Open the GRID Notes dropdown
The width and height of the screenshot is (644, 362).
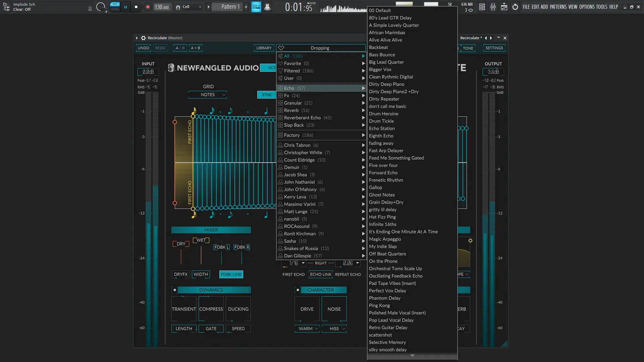click(x=208, y=95)
